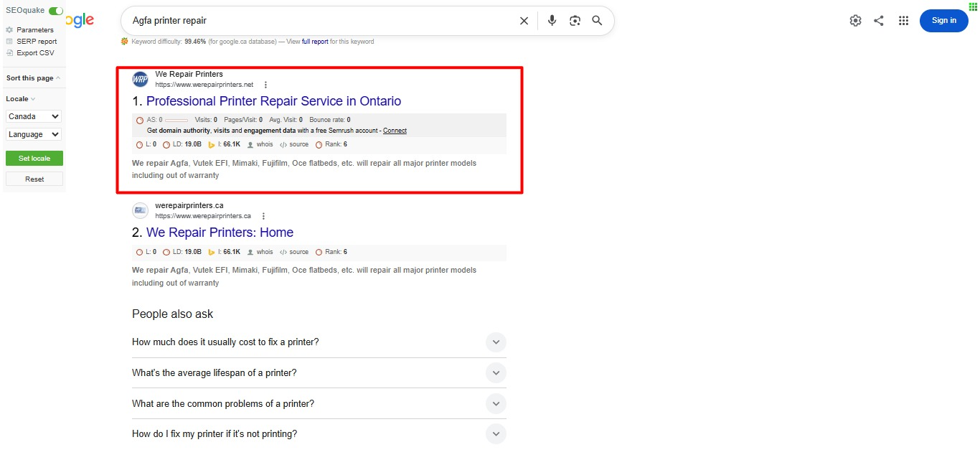Click Rank: 6 in second result bar

pyautogui.click(x=331, y=252)
